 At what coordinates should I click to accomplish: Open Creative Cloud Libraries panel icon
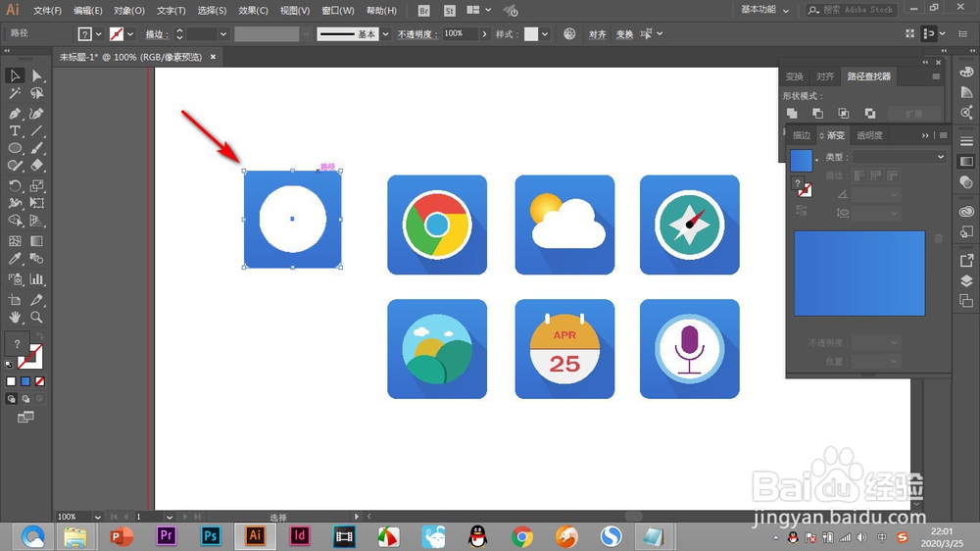point(967,212)
